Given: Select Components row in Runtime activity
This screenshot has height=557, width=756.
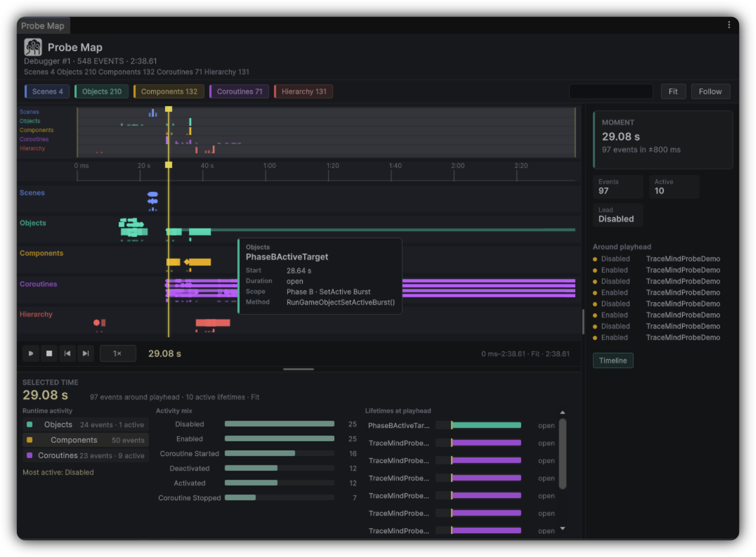Looking at the screenshot, I should coord(86,440).
